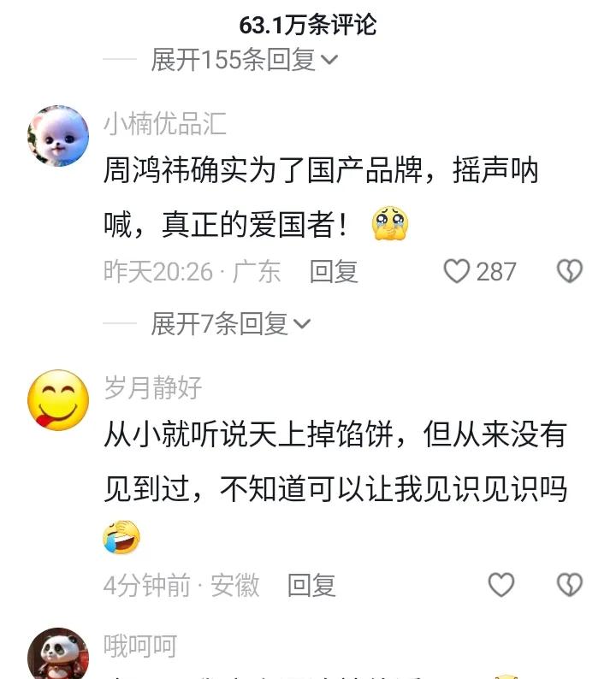Open username 岁月静好 profile
This screenshot has width=616, height=679.
click(153, 387)
